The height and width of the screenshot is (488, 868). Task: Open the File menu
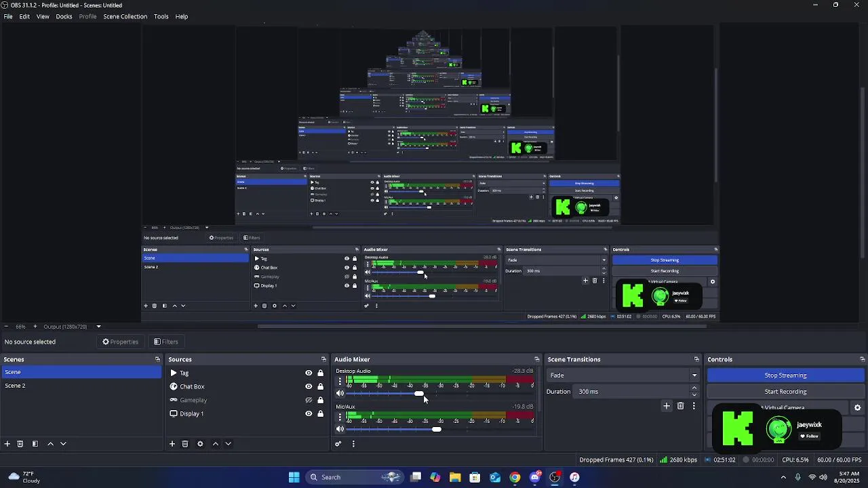click(x=8, y=16)
